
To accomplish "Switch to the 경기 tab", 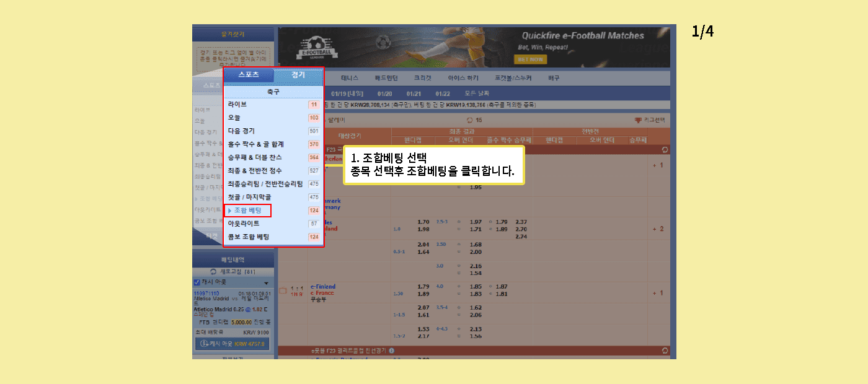I will pos(298,76).
